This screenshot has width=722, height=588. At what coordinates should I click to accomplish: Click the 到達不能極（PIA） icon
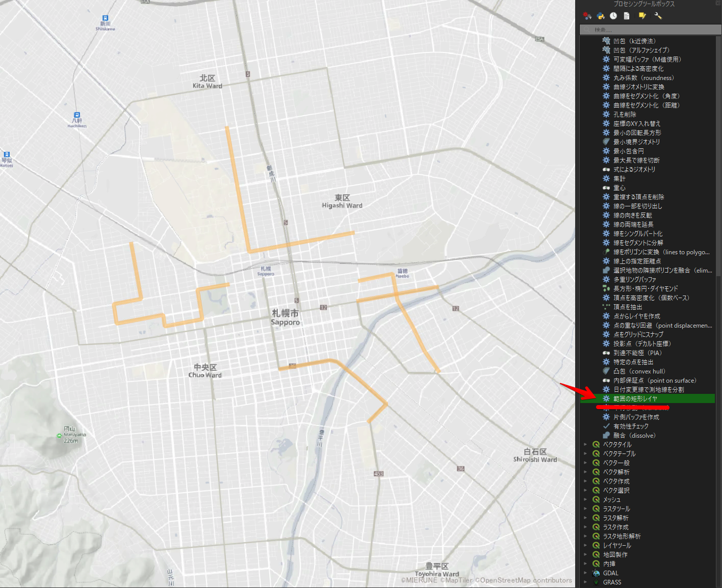[606, 353]
